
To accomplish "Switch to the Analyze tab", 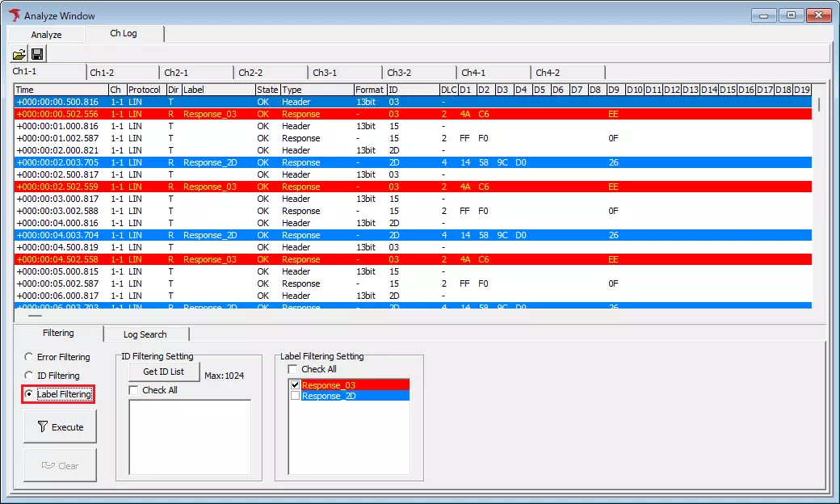I will click(x=45, y=34).
